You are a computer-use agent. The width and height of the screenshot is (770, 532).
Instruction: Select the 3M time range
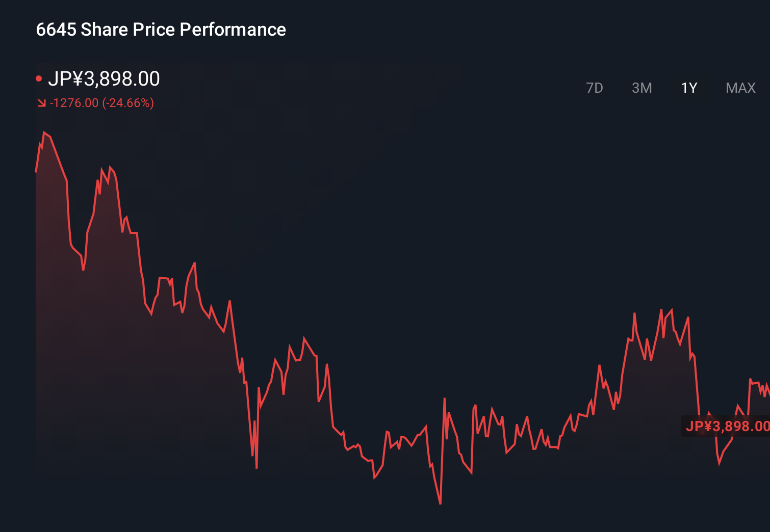coord(641,88)
